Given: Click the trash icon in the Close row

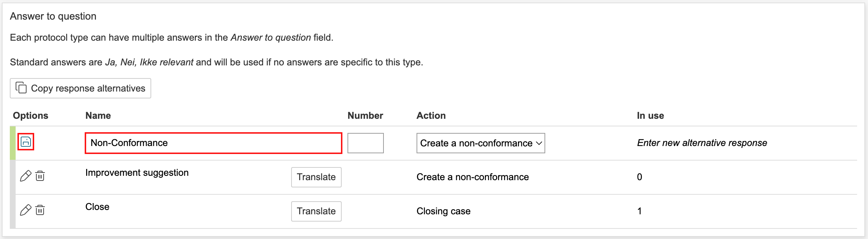Looking at the screenshot, I should pyautogui.click(x=40, y=210).
